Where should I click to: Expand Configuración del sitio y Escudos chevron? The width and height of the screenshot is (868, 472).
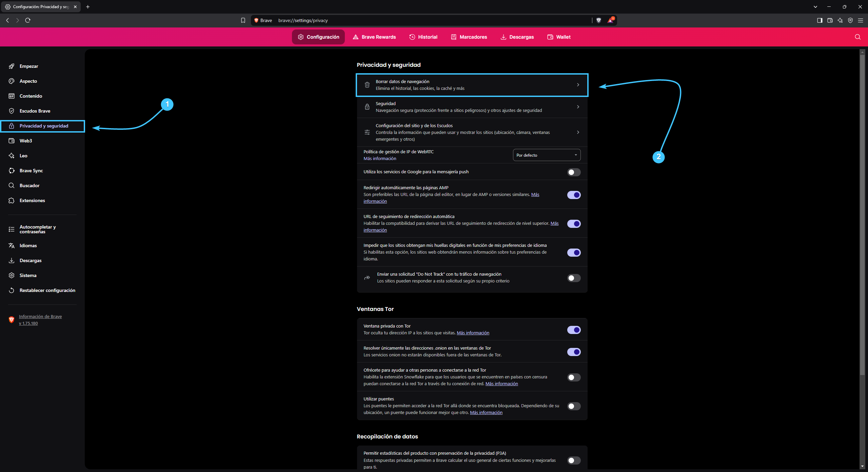[578, 132]
